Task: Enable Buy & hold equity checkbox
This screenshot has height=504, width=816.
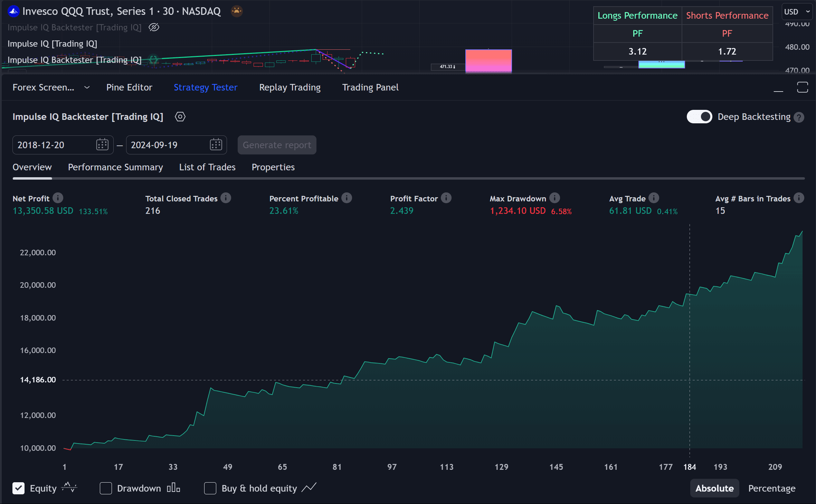Action: click(210, 488)
